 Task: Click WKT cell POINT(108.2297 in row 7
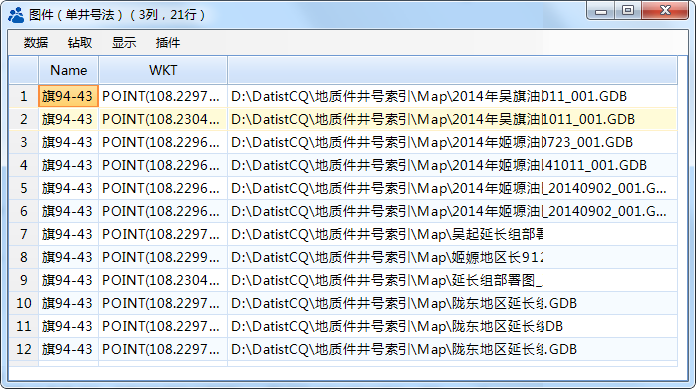coord(163,234)
